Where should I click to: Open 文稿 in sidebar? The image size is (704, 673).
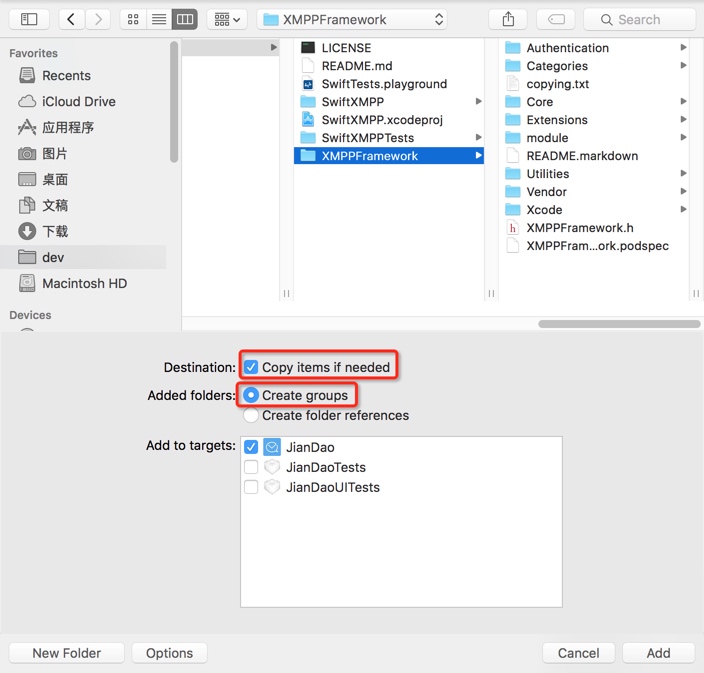(43, 206)
